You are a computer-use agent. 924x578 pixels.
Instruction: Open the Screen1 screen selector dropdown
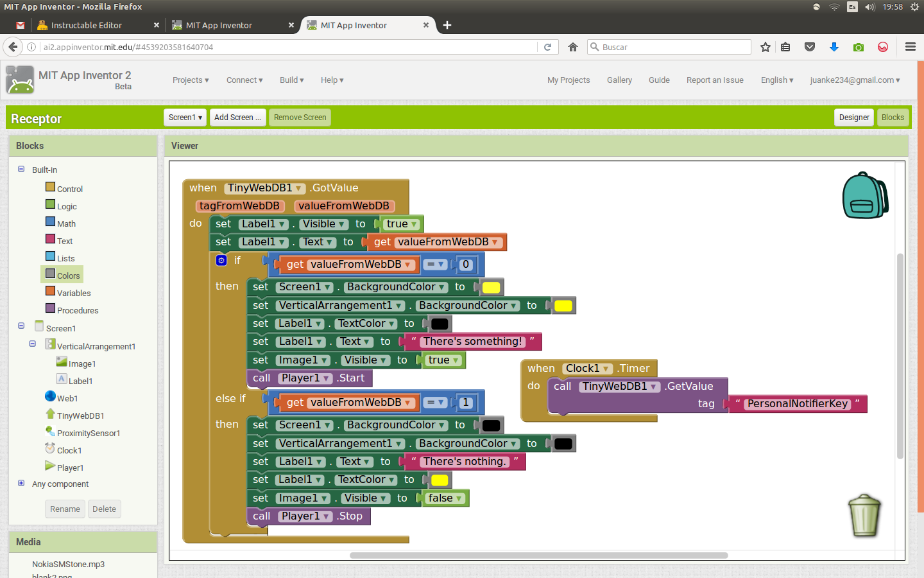[x=185, y=118]
